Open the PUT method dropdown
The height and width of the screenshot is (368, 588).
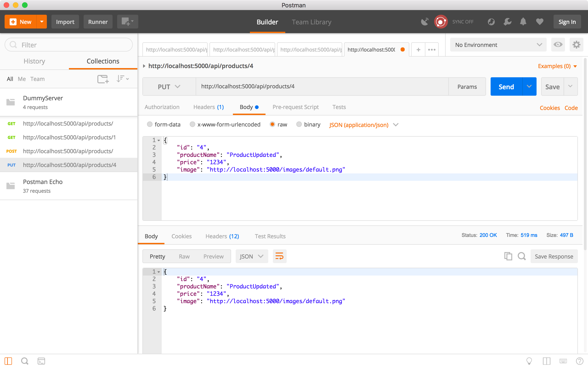(169, 87)
